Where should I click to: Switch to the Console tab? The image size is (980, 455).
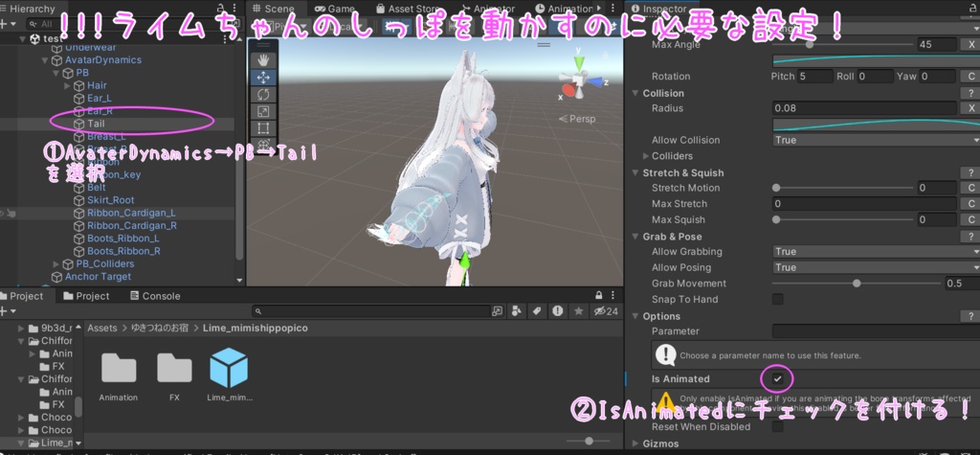(155, 296)
